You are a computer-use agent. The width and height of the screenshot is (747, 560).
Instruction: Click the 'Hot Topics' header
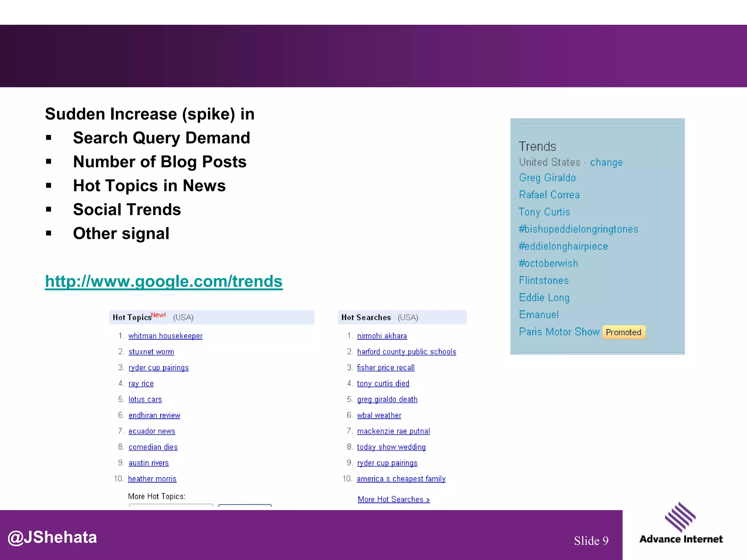coord(132,318)
